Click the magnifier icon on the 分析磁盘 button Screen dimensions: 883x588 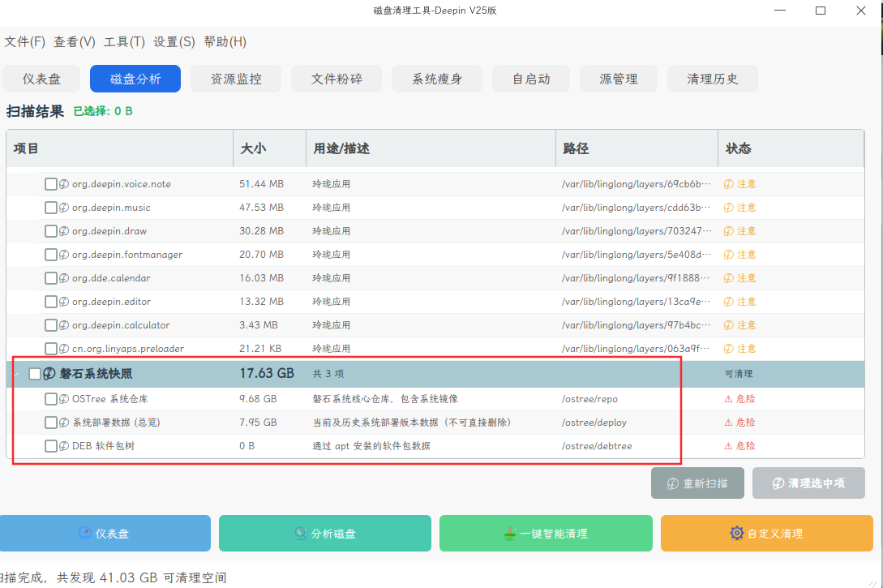301,533
